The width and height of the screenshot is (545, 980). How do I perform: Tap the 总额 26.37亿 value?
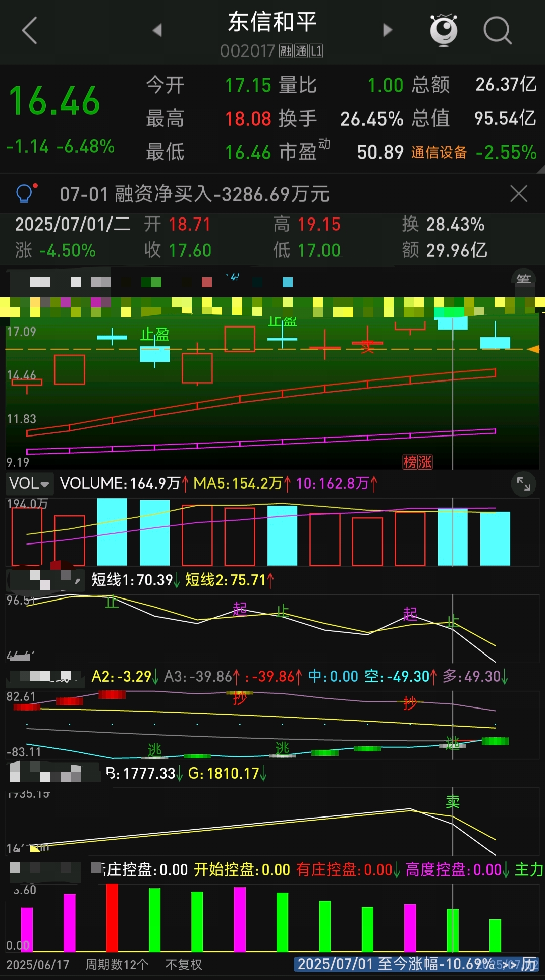click(x=506, y=84)
